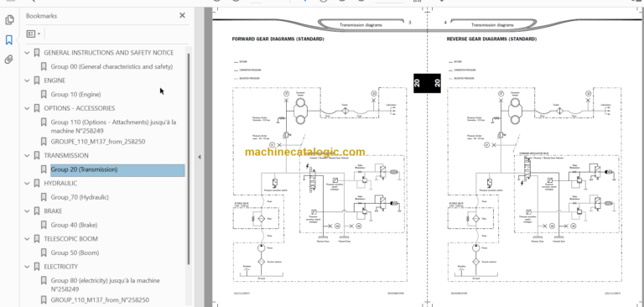644x307 pixels.
Task: Open Group 80 (electricity) jusqu'à la machine bookmark
Action: point(106,285)
